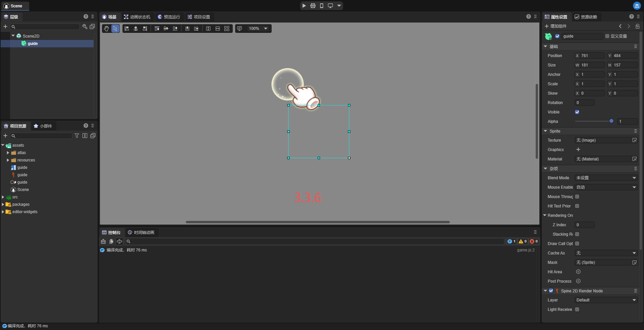Click the Texture picker icon
This screenshot has height=330, width=644.
coord(634,140)
